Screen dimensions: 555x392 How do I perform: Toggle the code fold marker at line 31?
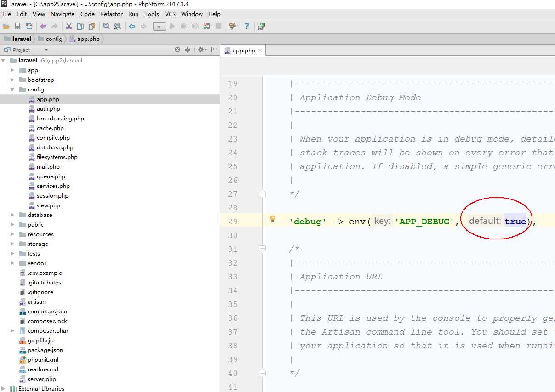[x=262, y=249]
